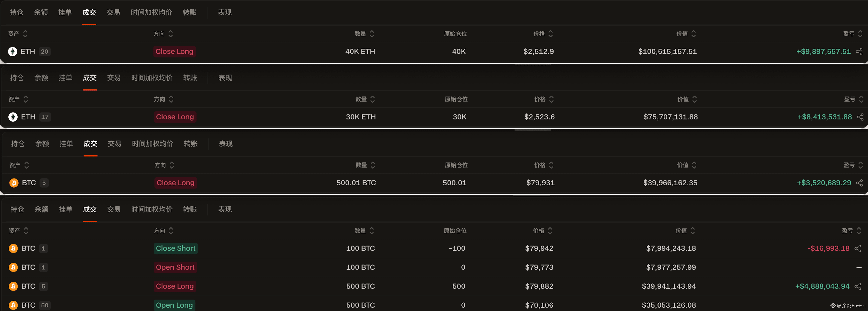Share the 500 BTC Close Long profit
This screenshot has height=311, width=868.
[858, 286]
